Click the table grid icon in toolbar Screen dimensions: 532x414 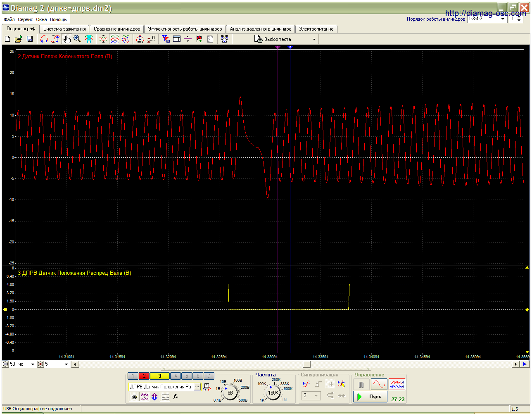177,39
